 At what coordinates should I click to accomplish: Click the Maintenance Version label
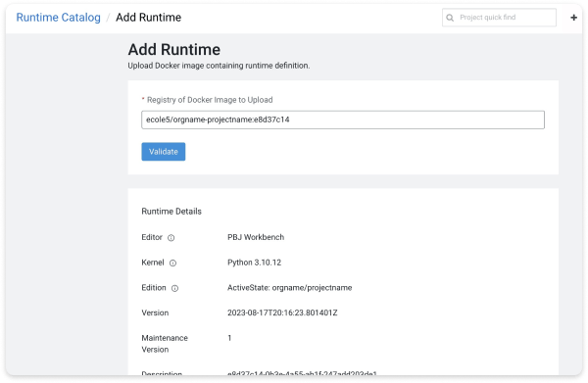165,344
